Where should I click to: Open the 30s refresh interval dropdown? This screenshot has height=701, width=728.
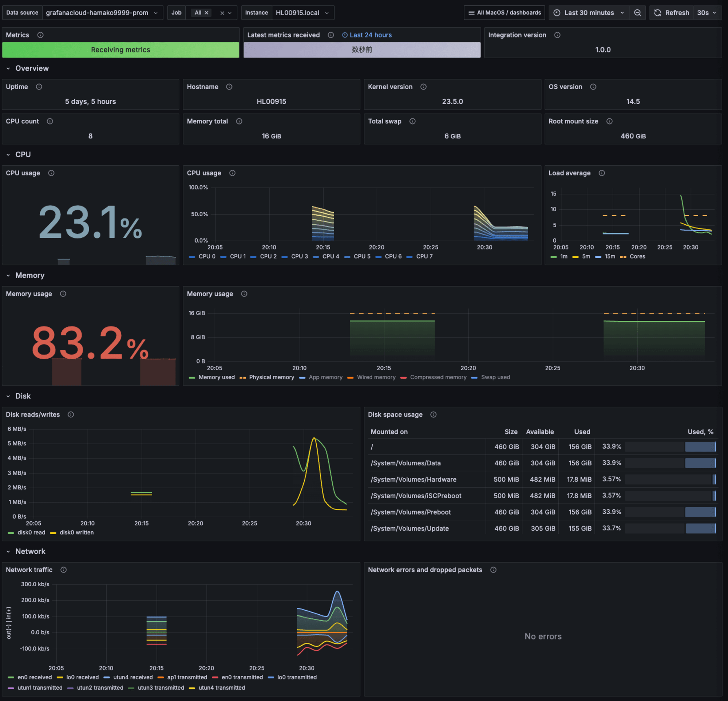(x=707, y=13)
